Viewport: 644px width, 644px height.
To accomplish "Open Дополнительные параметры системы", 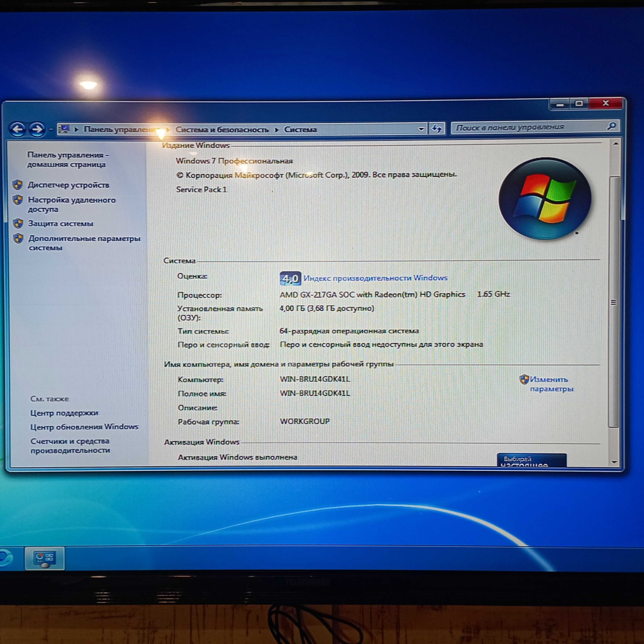I will [x=84, y=243].
